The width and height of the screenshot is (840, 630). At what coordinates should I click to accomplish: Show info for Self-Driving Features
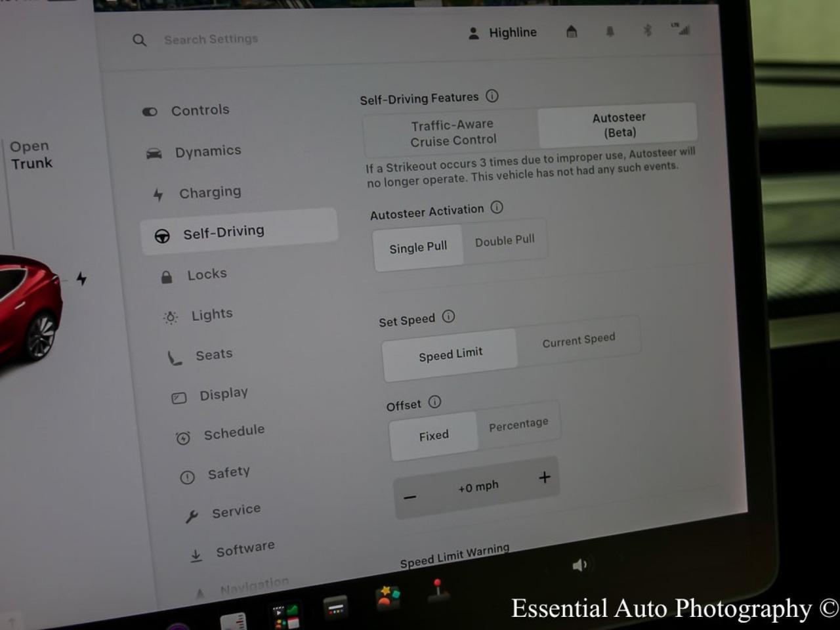pyautogui.click(x=492, y=96)
